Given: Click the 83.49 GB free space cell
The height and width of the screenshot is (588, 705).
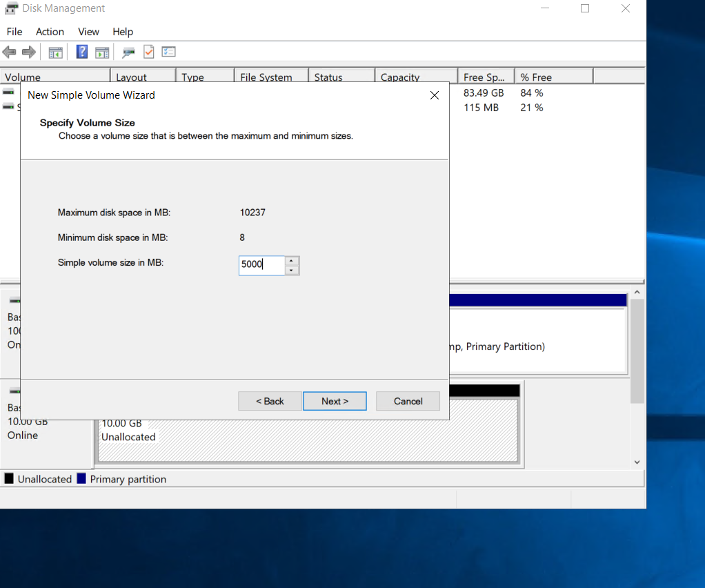Looking at the screenshot, I should coord(484,92).
